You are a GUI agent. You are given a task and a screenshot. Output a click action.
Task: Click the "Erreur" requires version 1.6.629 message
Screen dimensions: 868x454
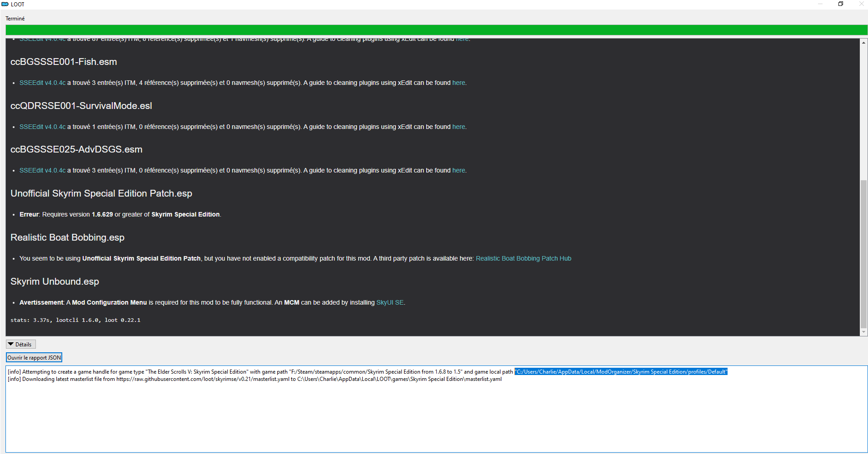pos(120,214)
